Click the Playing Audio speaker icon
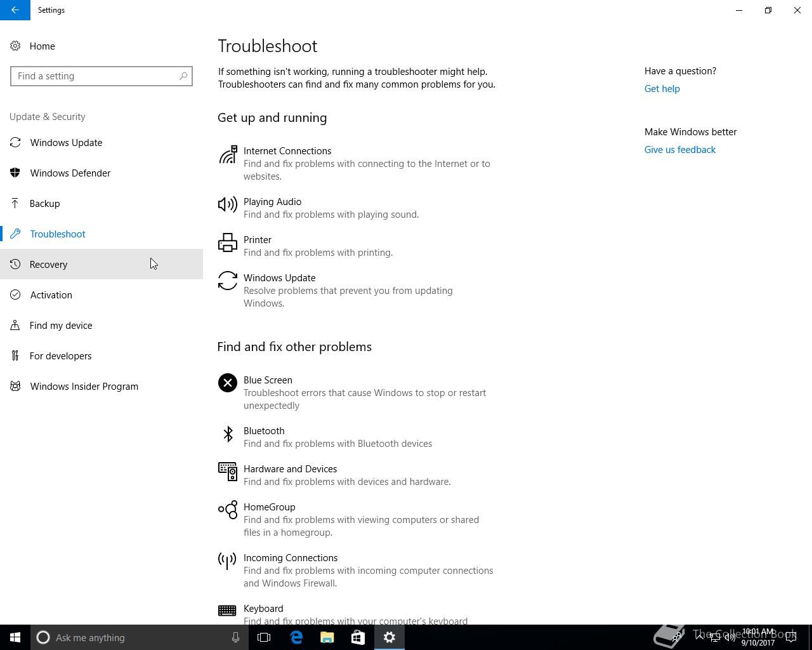The image size is (812, 650). (x=228, y=204)
